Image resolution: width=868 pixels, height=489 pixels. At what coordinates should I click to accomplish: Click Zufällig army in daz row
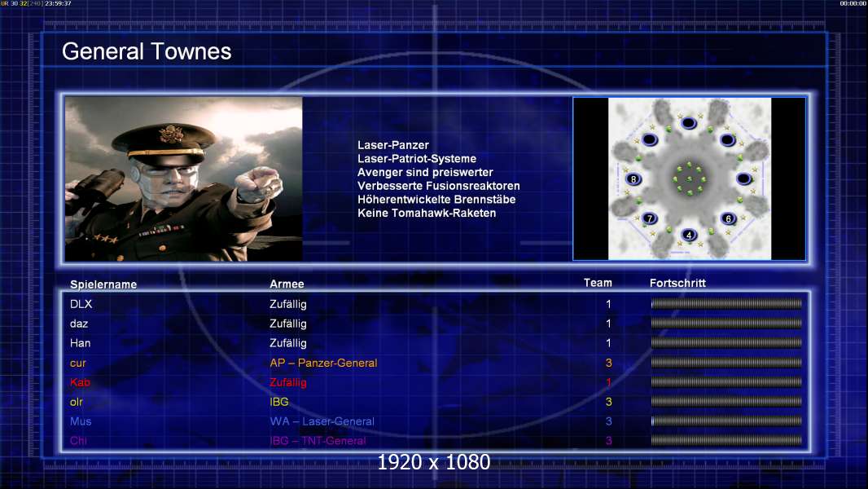(288, 324)
